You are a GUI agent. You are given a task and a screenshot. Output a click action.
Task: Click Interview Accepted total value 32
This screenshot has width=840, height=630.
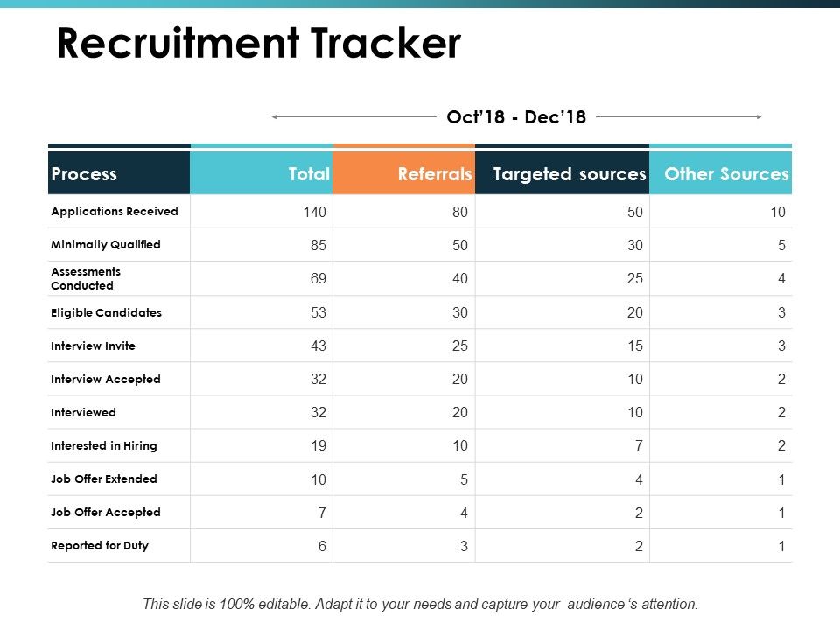pyautogui.click(x=318, y=379)
